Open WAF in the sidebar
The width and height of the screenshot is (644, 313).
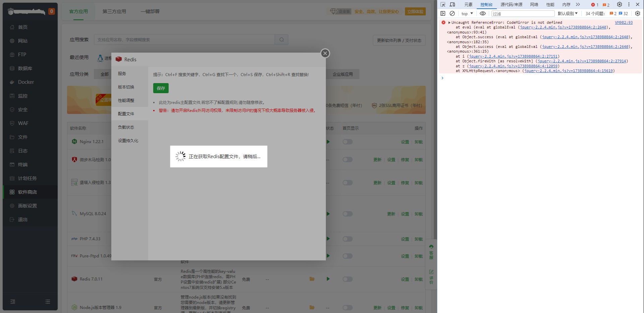pyautogui.click(x=30, y=123)
